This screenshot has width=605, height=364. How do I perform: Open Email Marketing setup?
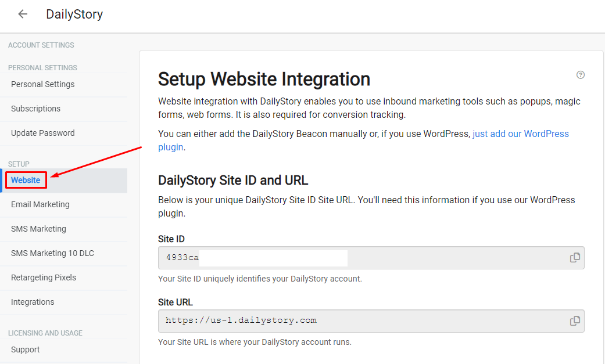click(64, 204)
